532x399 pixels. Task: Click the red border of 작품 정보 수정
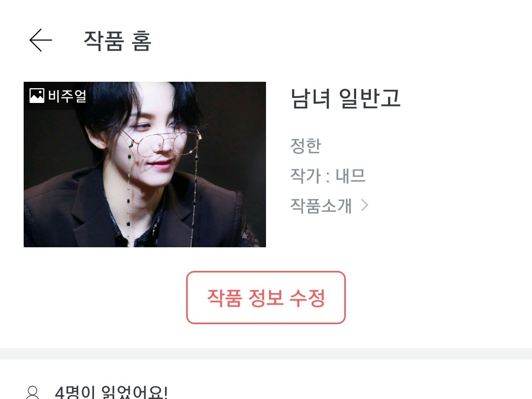click(266, 272)
